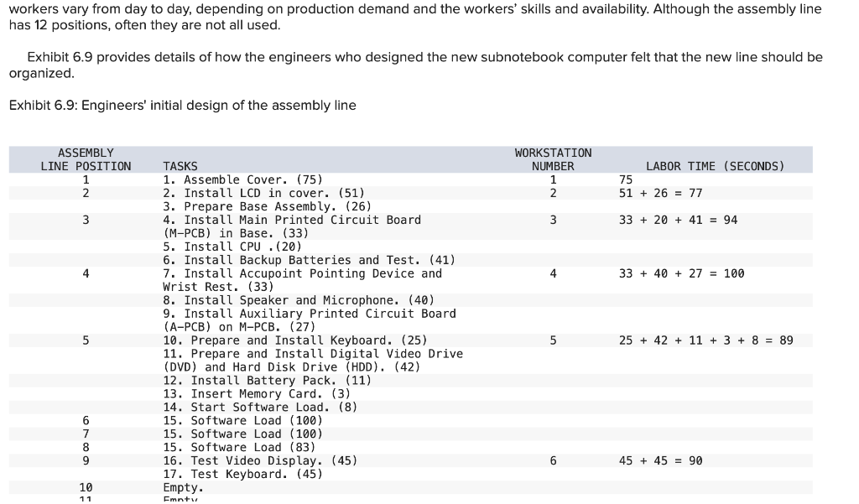859x504 pixels.
Task: Click task '1. Assemble Cover. (75)'
Action: [242, 179]
